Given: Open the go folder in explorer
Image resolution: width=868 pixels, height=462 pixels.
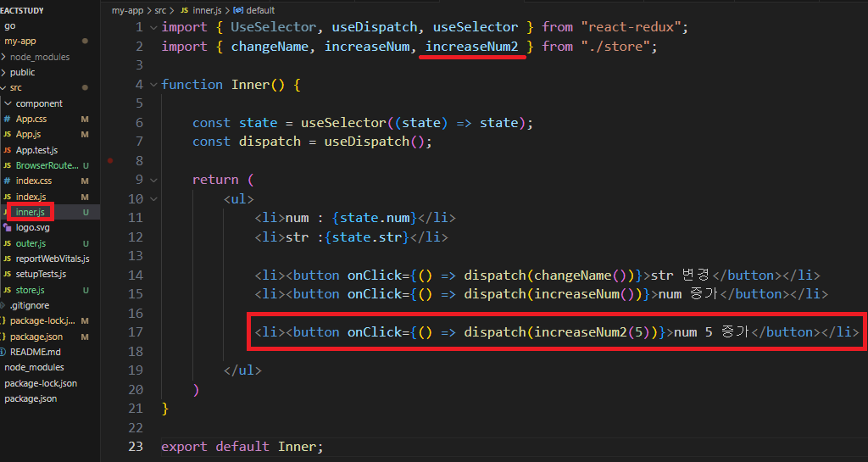Looking at the screenshot, I should 10,26.
